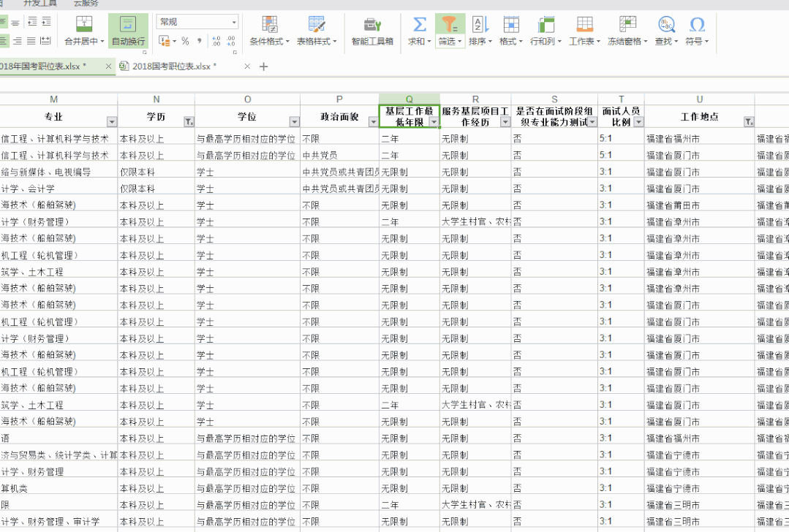
Task: Toggle Wrap Text (自动换行) off
Action: tap(128, 31)
